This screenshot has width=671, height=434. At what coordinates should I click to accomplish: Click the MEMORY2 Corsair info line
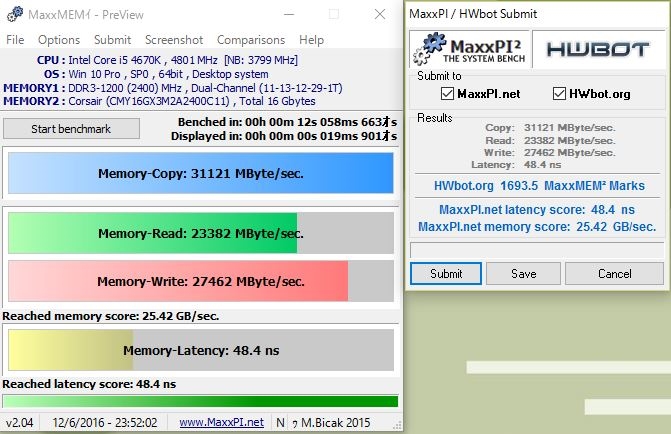(x=159, y=101)
